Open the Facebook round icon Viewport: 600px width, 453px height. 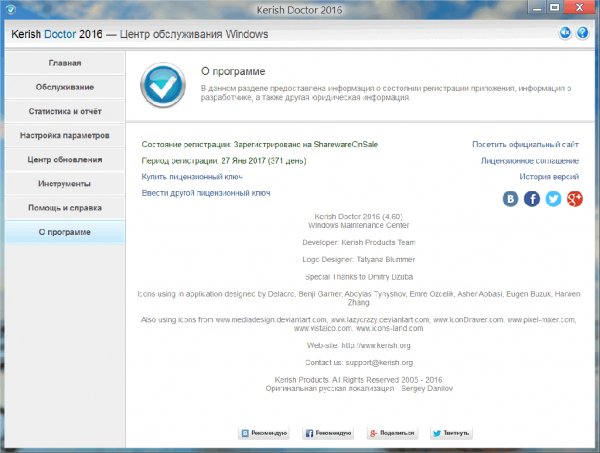pos(532,199)
